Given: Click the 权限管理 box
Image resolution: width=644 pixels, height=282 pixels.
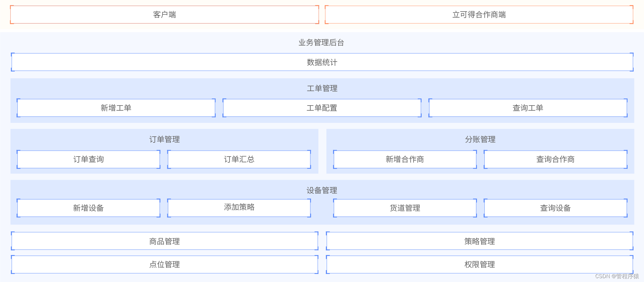Looking at the screenshot, I should point(480,264).
